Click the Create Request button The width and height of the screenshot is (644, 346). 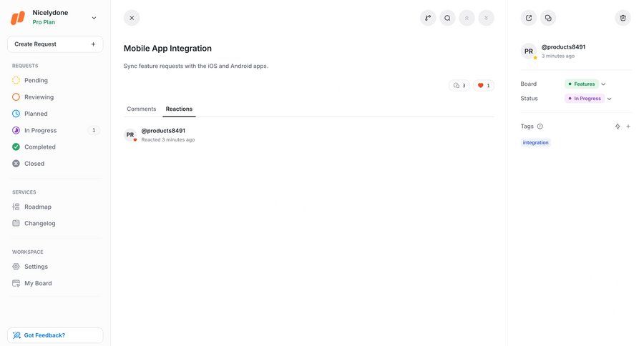55,44
